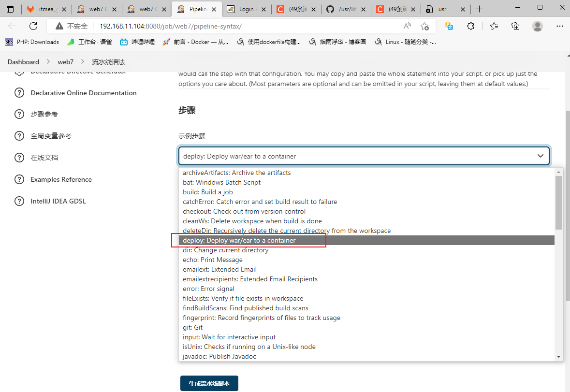Viewport: 570px width, 392px height.
Task: Collapse the 示例步骤 step dropdown
Action: 364,156
